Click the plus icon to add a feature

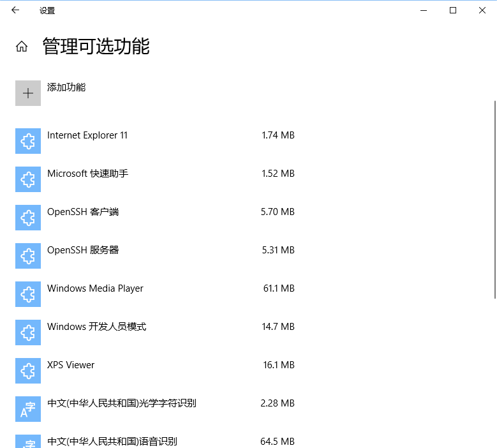pos(28,93)
